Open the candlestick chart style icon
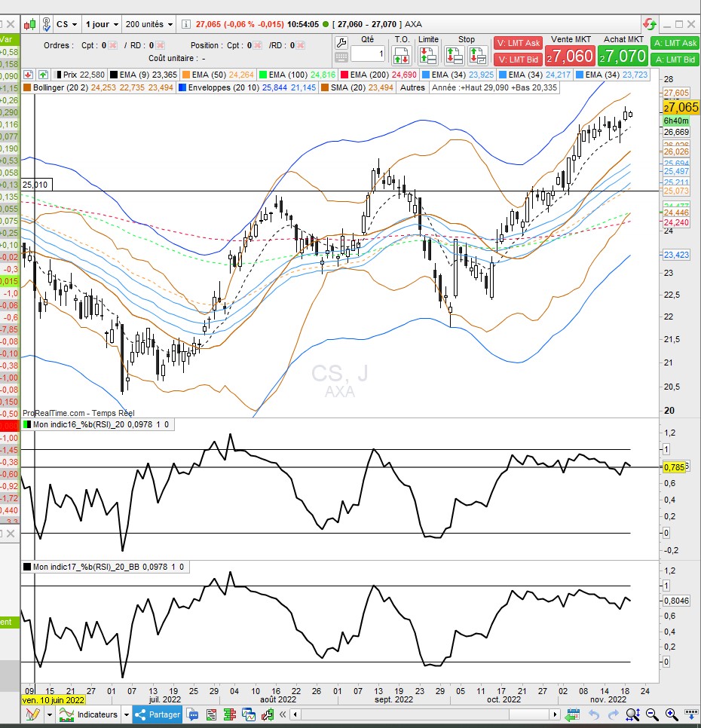This screenshot has width=701, height=728. point(29,24)
